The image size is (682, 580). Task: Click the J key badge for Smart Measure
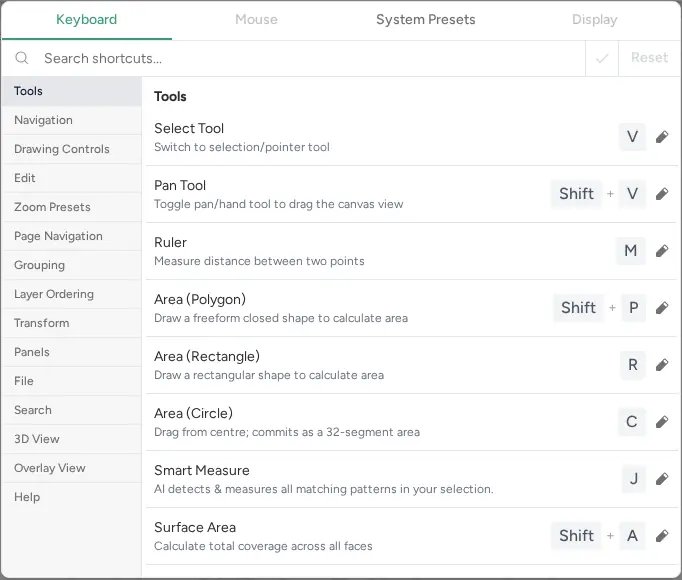point(634,479)
